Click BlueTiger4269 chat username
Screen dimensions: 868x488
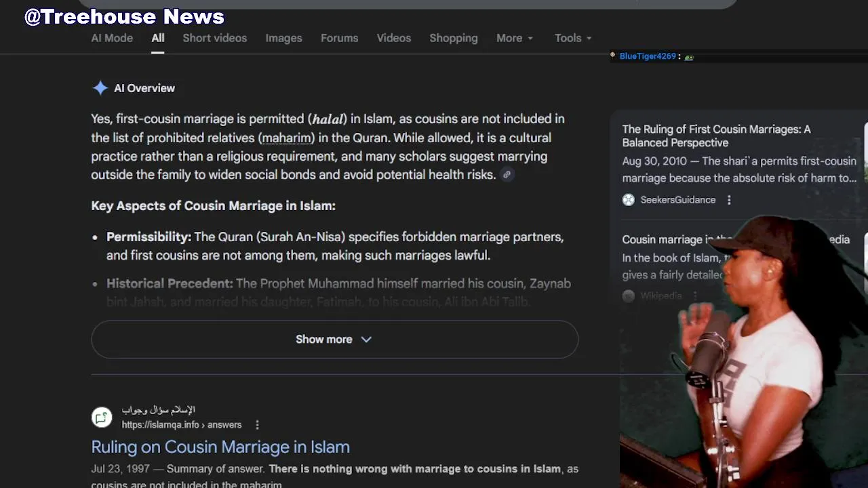click(x=648, y=56)
